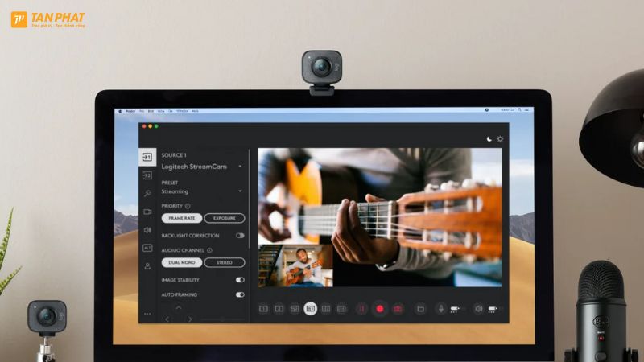The width and height of the screenshot is (644, 362).
Task: Open Notification Center icon in the menu bar
Action: point(527,110)
